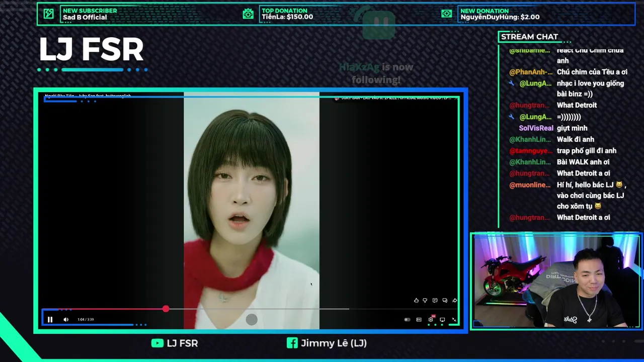644x362 pixels.
Task: Click the Jimmy Lê (LJ) label
Action: tap(334, 343)
